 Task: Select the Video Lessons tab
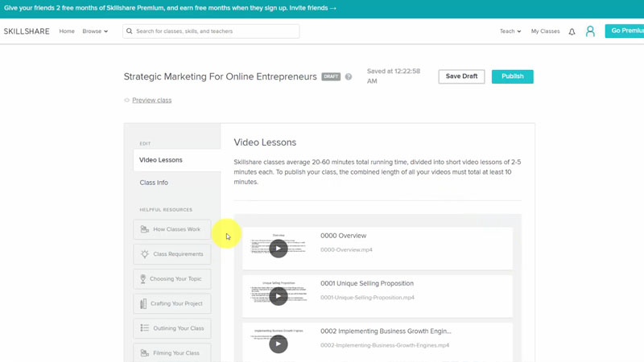[161, 160]
